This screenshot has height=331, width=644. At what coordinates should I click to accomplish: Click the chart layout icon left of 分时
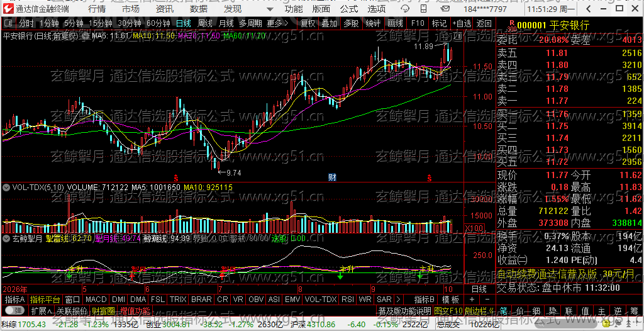point(9,23)
